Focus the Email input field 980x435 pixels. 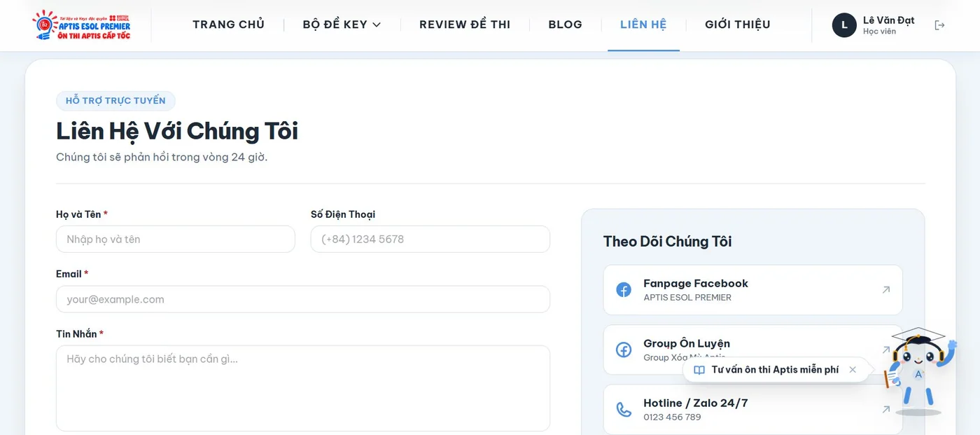(303, 299)
